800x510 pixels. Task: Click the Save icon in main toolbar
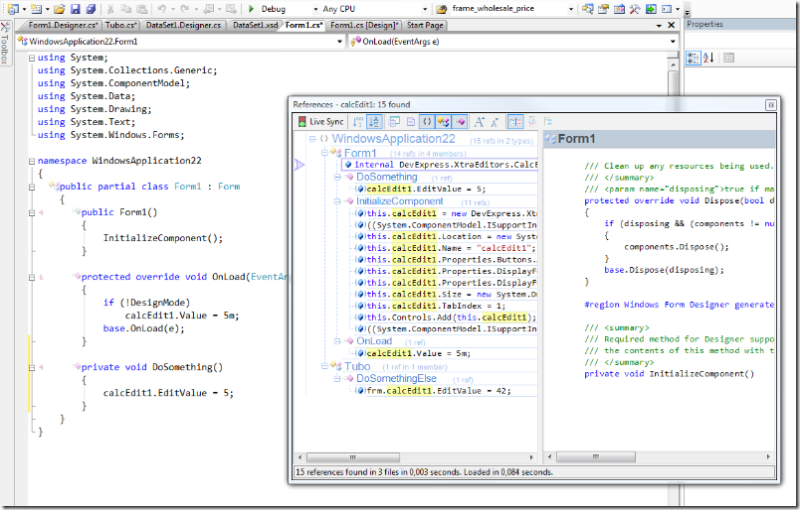pyautogui.click(x=77, y=8)
